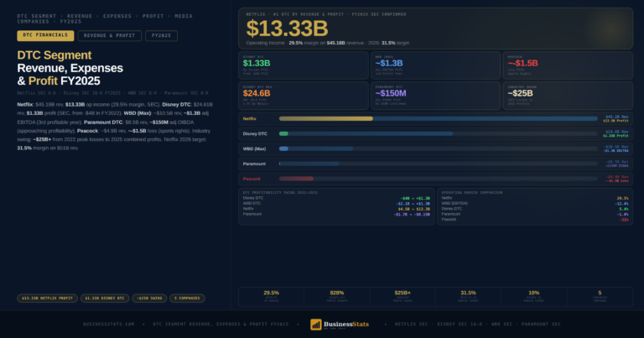The height and width of the screenshot is (338, 644).
Task: Click the 31.5% stat in bottom strip
Action: pos(468,294)
